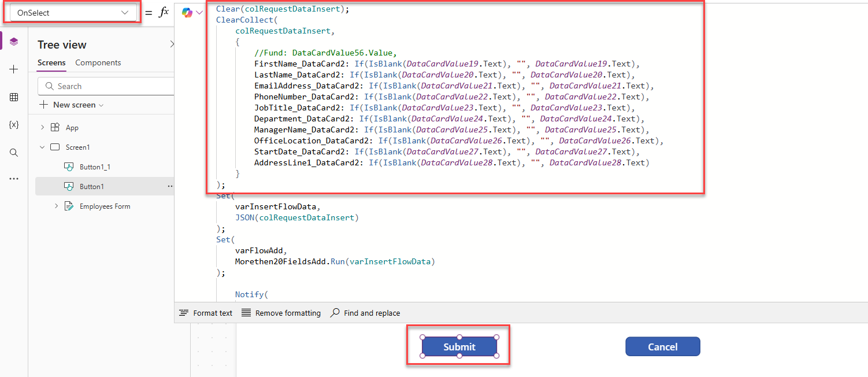Click the Search magnifier icon in sidebar
The height and width of the screenshot is (377, 868).
[x=14, y=153]
